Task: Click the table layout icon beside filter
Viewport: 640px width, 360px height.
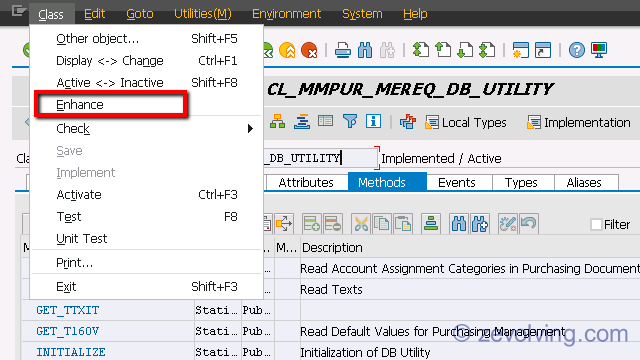Action: [x=325, y=122]
